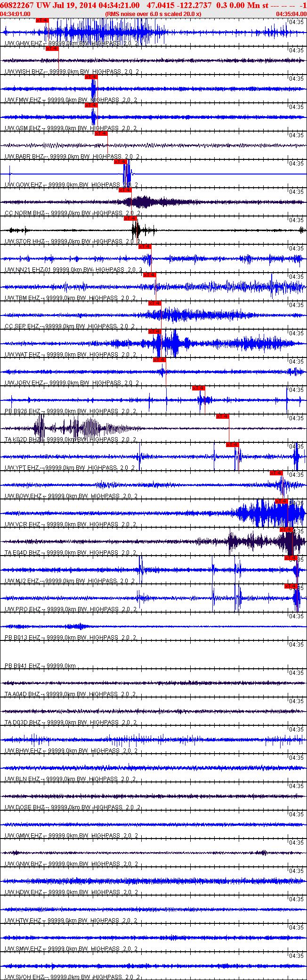Select the UW.OOW arrival pick marker
Screen dimensions: 307x980
tap(121, 162)
